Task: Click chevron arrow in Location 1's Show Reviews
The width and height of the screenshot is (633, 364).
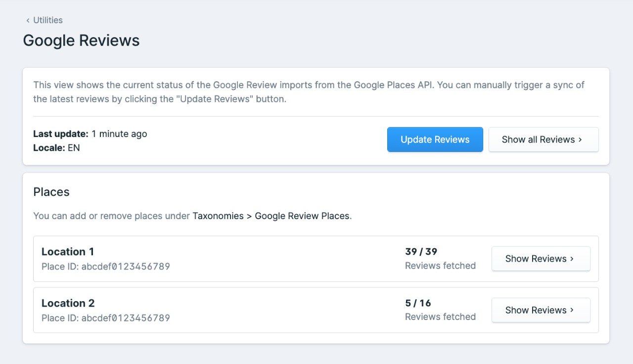Action: point(572,259)
